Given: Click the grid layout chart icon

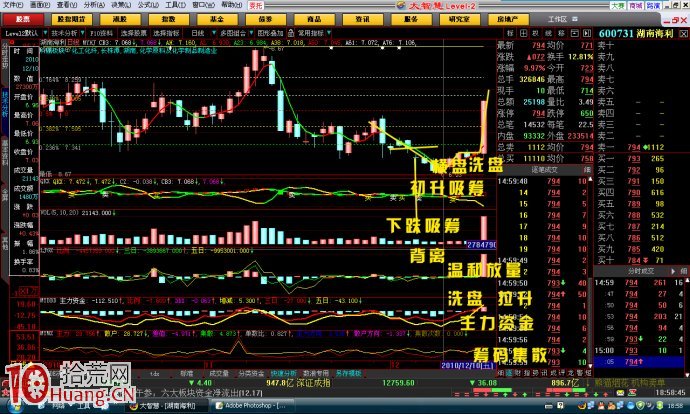Looking at the screenshot, I should click(523, 33).
